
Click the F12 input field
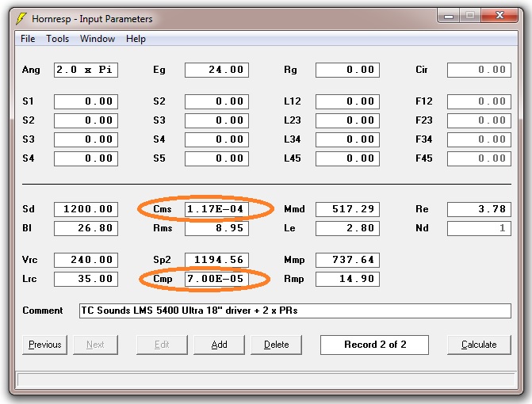[x=479, y=101]
